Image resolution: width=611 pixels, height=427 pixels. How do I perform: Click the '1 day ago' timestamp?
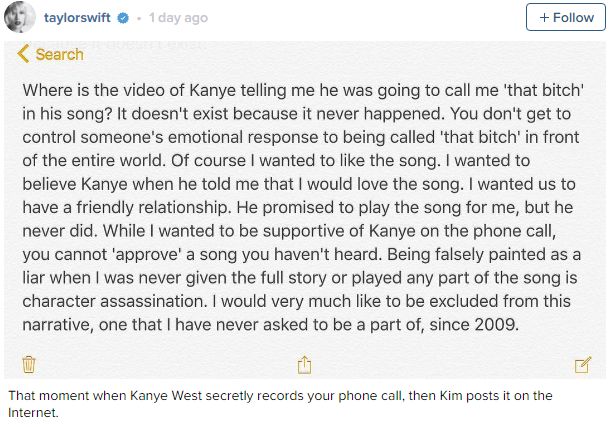(x=178, y=18)
